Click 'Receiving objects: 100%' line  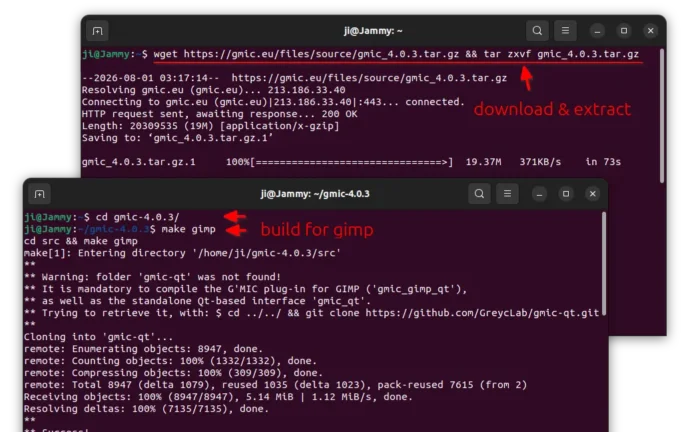(218, 397)
